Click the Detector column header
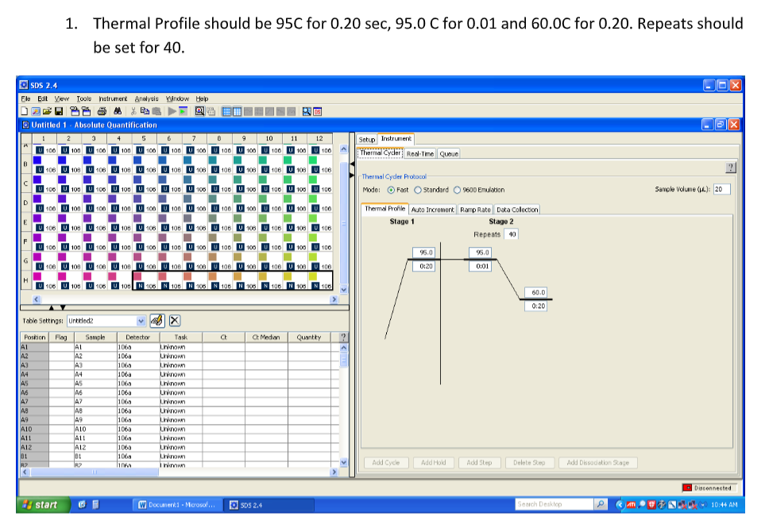The image size is (769, 532). (x=137, y=337)
